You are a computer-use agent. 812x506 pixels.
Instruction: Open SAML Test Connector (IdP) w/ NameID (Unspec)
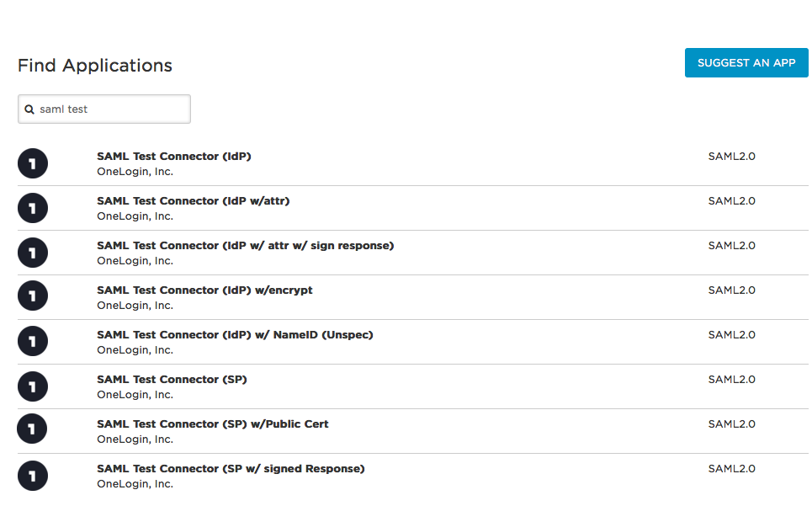click(x=235, y=334)
